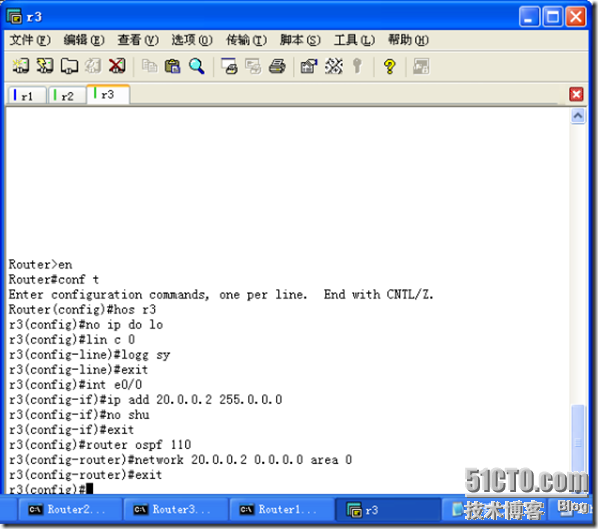Click the line 'Router>en'

(x=40, y=264)
